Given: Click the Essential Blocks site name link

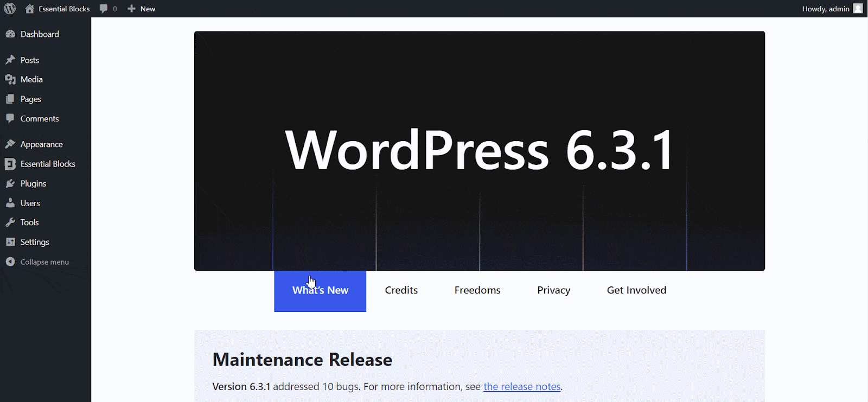Looking at the screenshot, I should [x=64, y=9].
